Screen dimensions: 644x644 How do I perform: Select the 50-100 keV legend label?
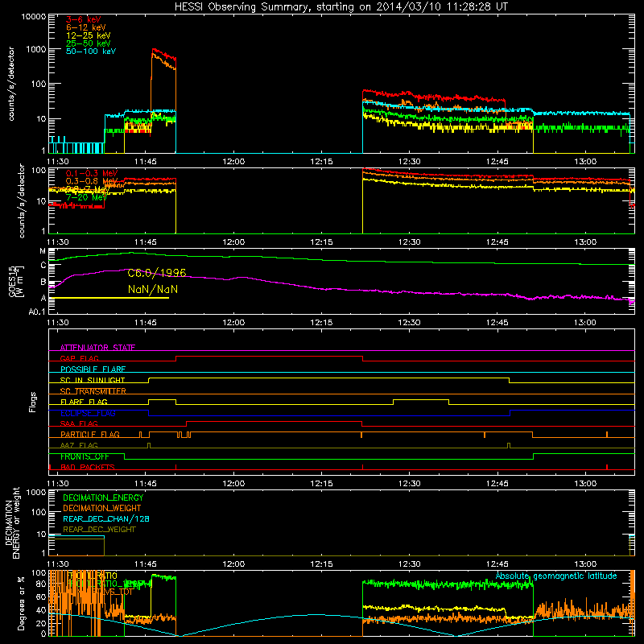point(91,52)
